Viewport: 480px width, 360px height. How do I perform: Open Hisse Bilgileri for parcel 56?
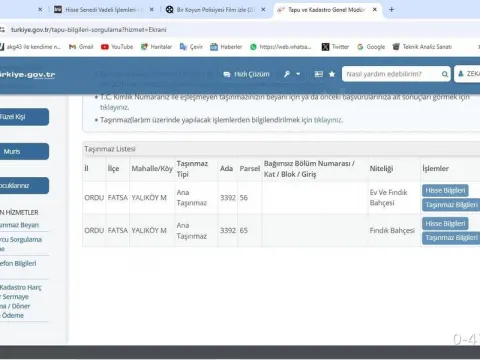tap(445, 190)
